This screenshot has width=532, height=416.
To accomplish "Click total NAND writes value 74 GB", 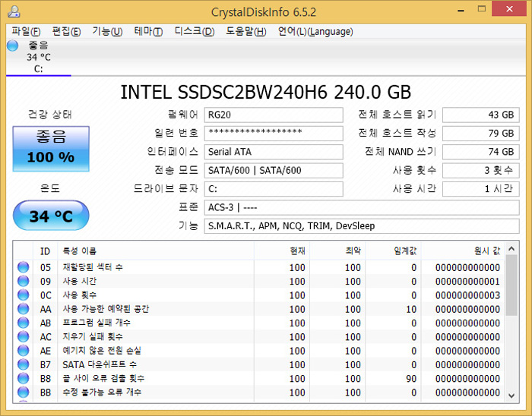I will click(481, 152).
